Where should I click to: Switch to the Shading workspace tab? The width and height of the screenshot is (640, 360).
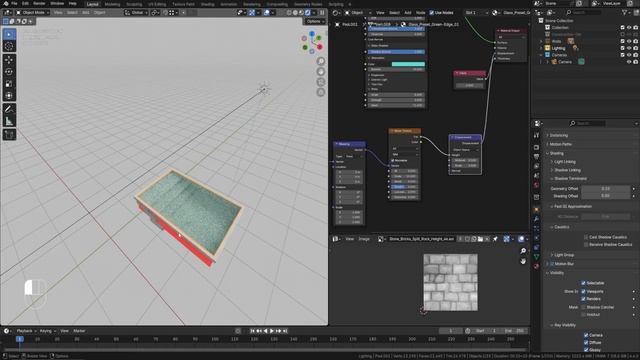207,4
